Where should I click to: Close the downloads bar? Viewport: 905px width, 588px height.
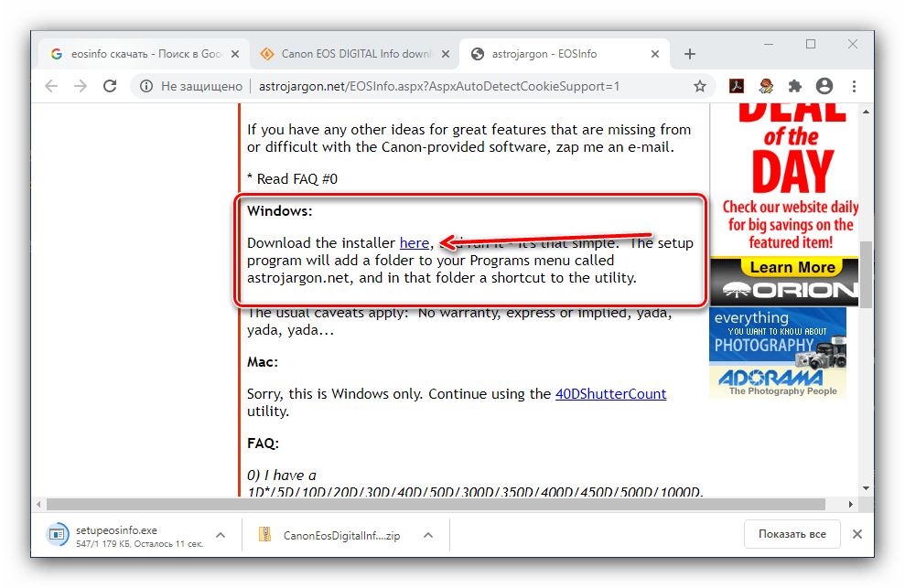click(x=857, y=534)
